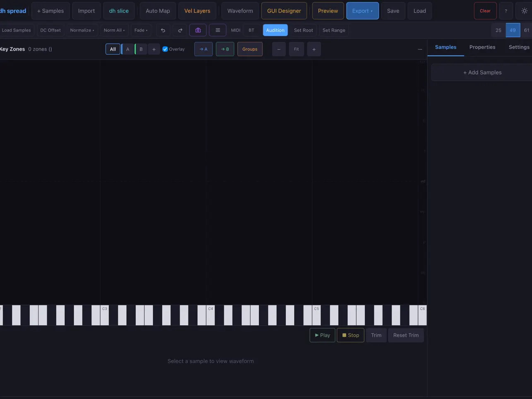The width and height of the screenshot is (532, 399).
Task: Click the Preview button
Action: coord(328,11)
